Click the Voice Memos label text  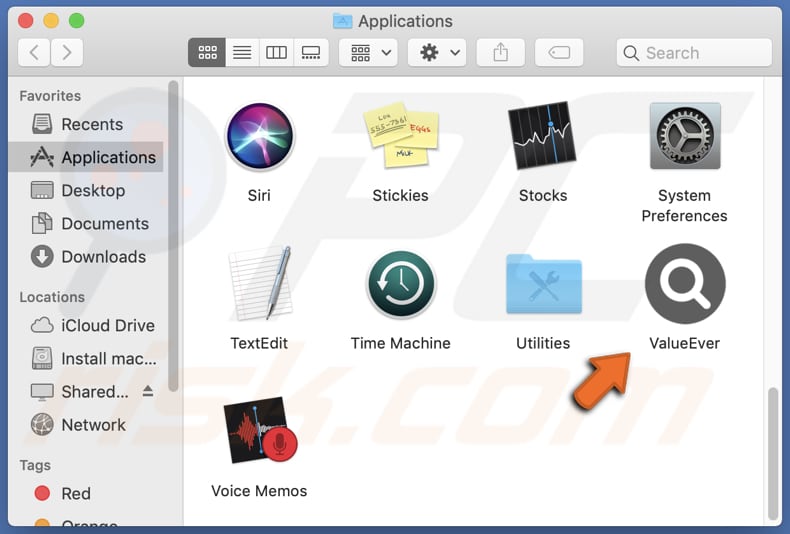[259, 491]
